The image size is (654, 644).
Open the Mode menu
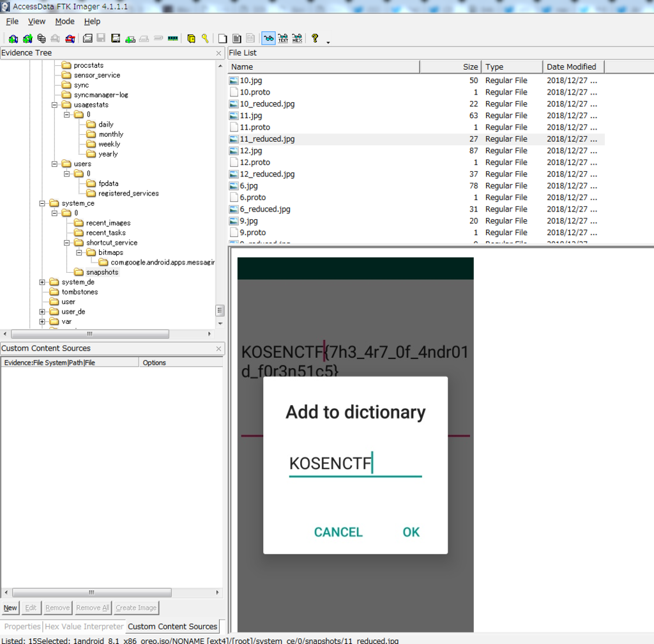(65, 21)
